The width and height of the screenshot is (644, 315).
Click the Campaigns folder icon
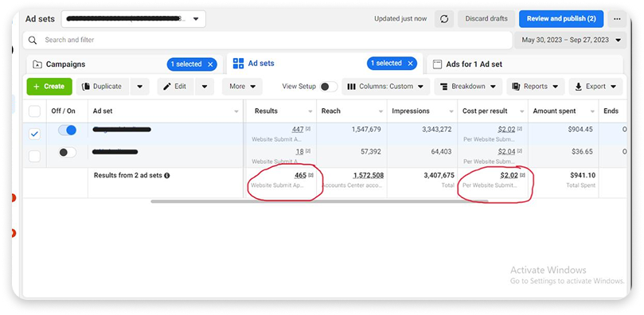click(x=37, y=64)
